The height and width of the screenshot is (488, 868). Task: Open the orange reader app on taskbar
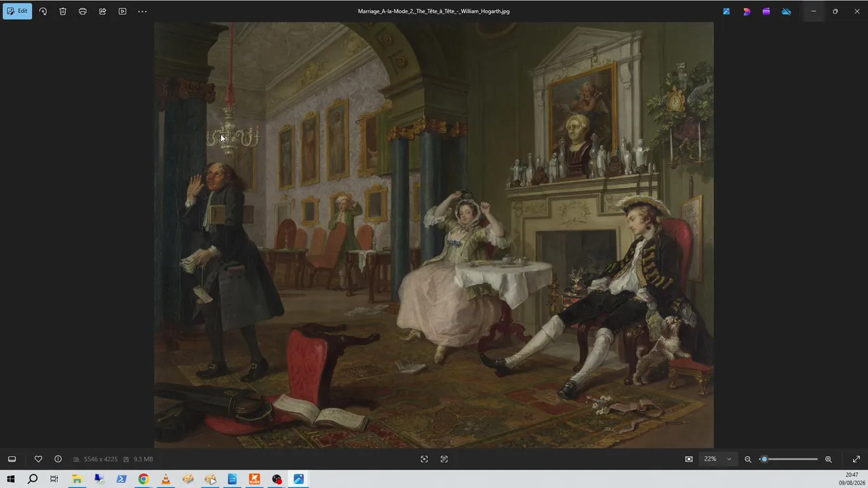pos(254,479)
